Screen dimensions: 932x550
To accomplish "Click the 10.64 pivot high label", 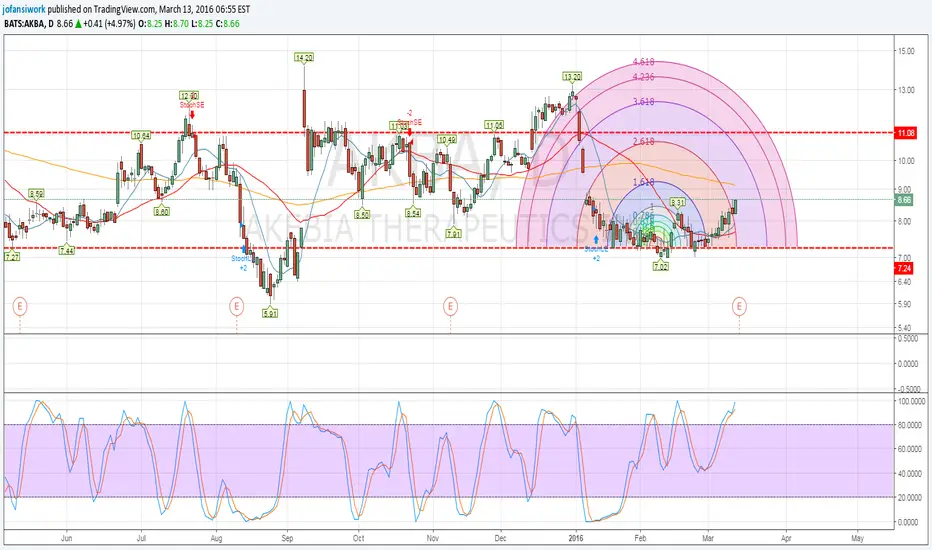I will click(141, 136).
